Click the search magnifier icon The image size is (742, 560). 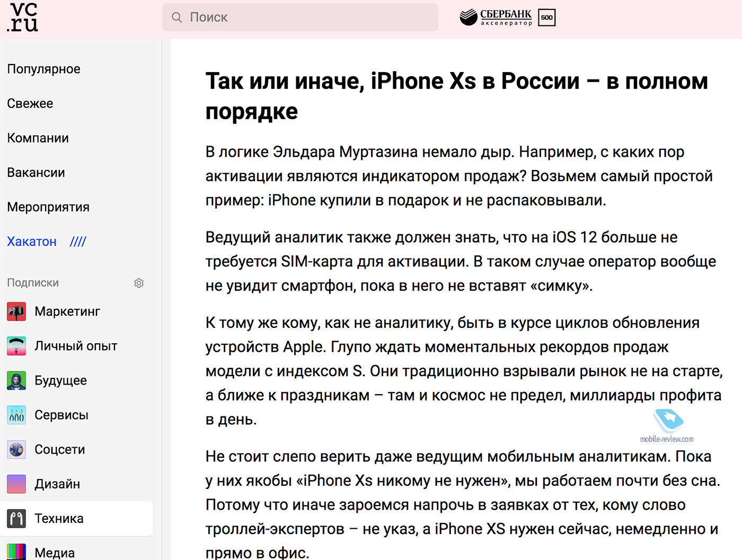pos(177,17)
